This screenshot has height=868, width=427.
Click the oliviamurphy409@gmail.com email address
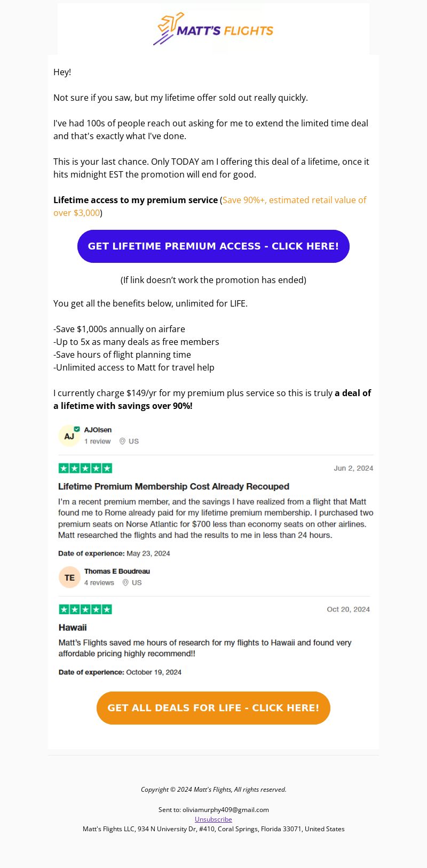pyautogui.click(x=226, y=809)
